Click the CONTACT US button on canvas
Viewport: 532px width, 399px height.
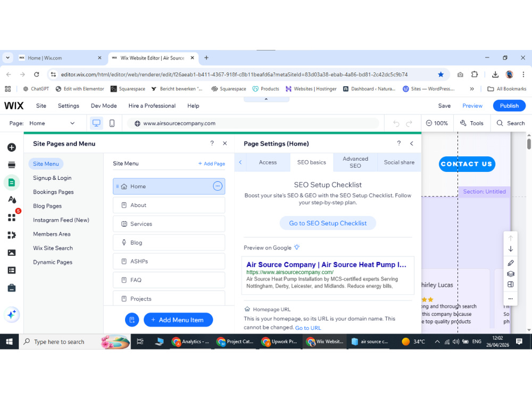467,164
